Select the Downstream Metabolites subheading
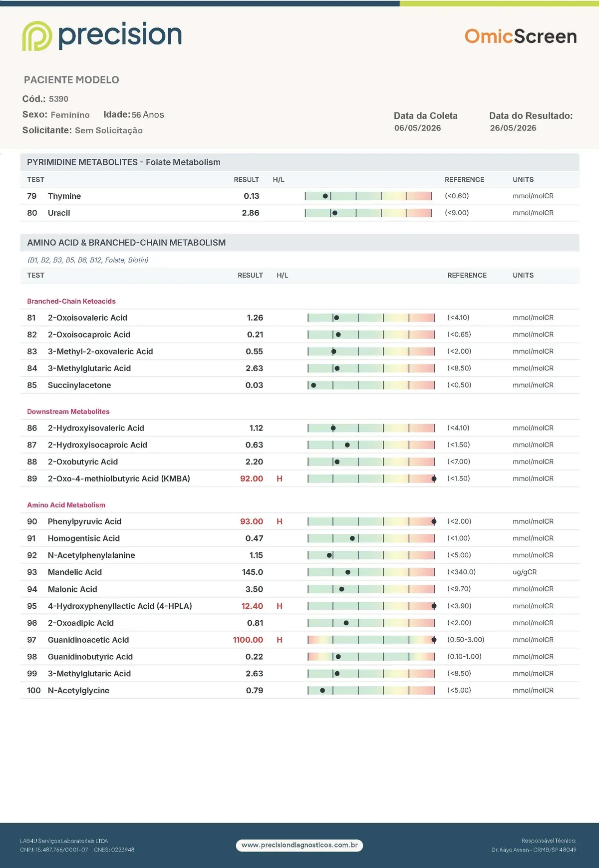 [68, 412]
